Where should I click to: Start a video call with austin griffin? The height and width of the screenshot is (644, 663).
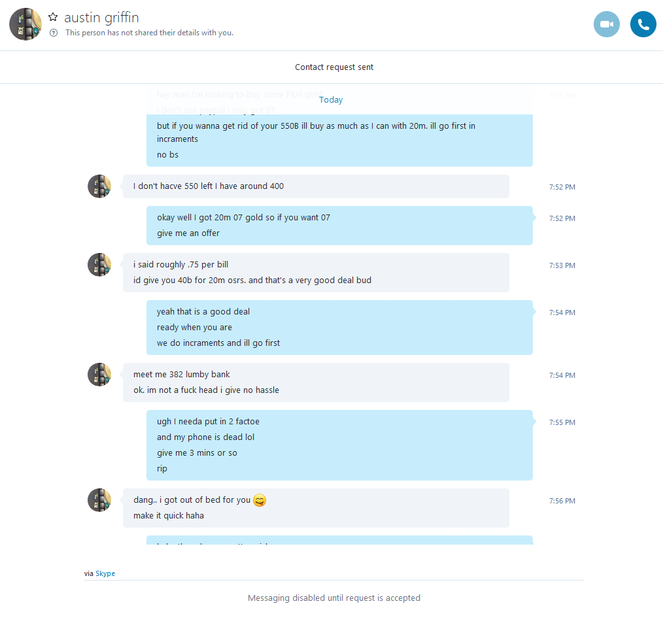coord(606,24)
